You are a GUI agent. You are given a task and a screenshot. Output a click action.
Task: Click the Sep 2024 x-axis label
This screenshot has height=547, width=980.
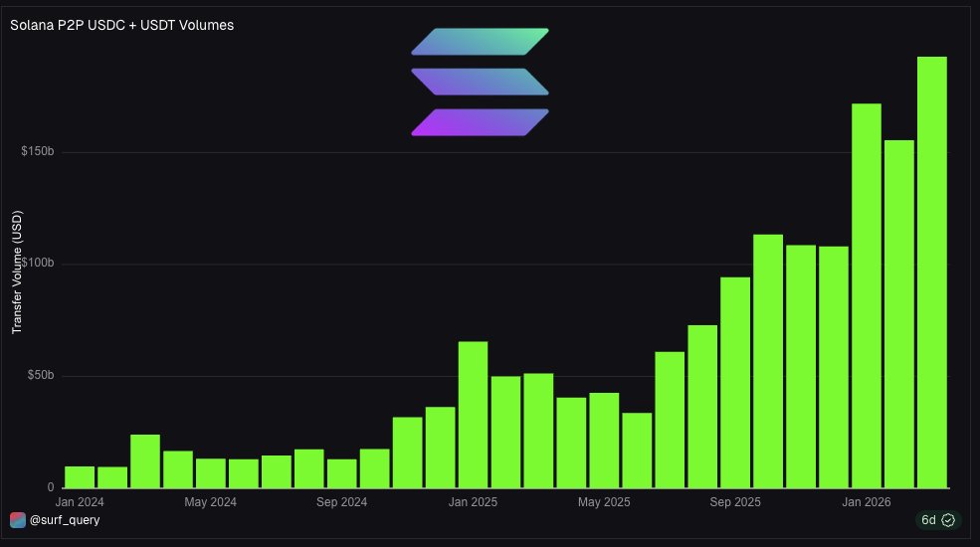tap(341, 501)
